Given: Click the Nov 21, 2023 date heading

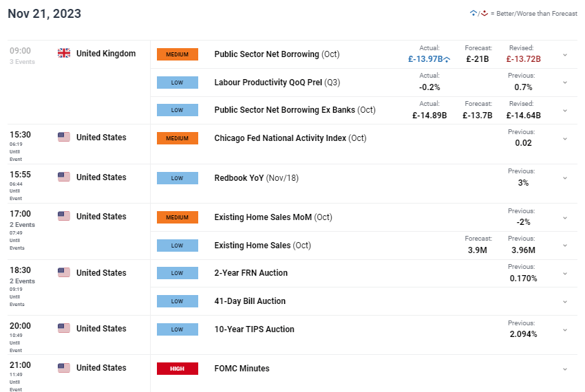Looking at the screenshot, I should (44, 14).
